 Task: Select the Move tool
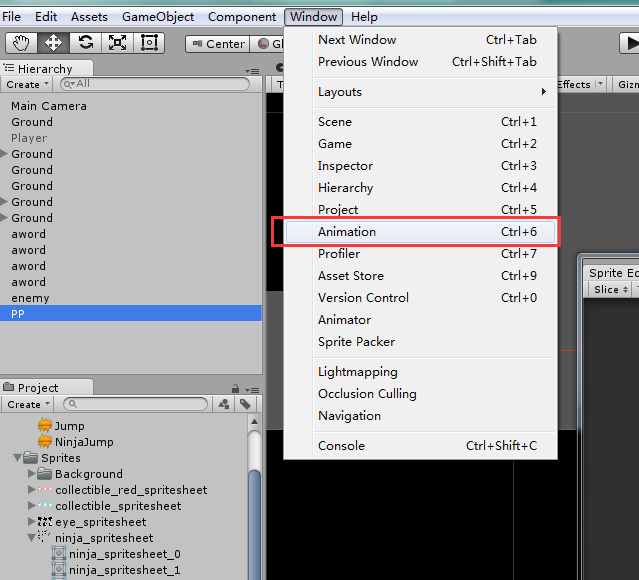click(54, 42)
